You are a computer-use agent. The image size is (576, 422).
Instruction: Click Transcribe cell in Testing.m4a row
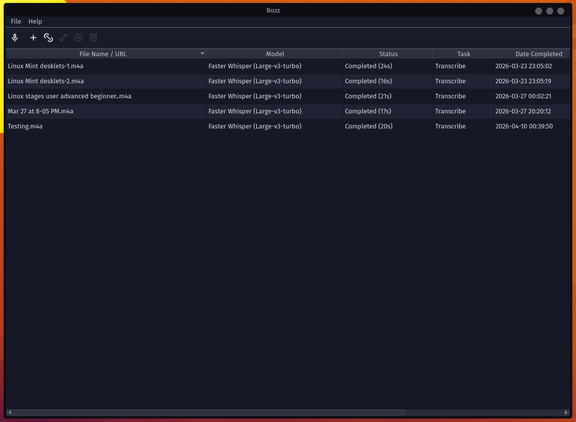click(x=463, y=126)
